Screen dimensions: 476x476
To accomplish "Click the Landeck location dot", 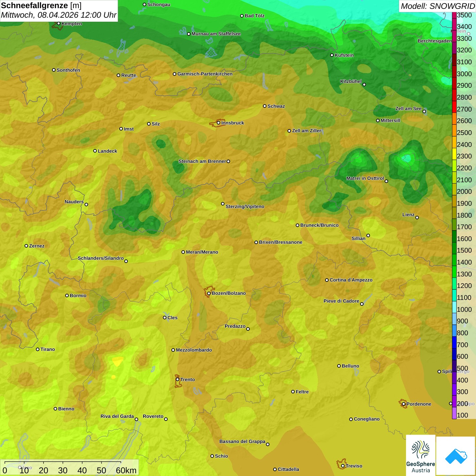I will (95, 151).
